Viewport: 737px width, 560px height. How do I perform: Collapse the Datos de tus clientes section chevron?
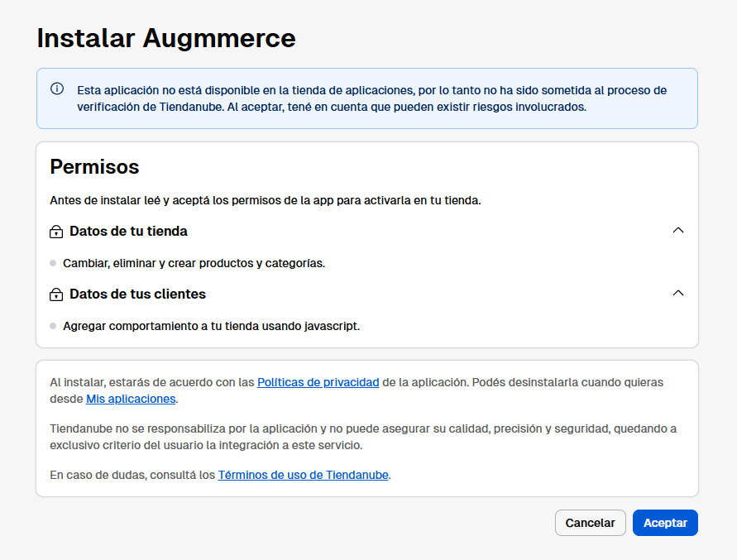tap(677, 294)
